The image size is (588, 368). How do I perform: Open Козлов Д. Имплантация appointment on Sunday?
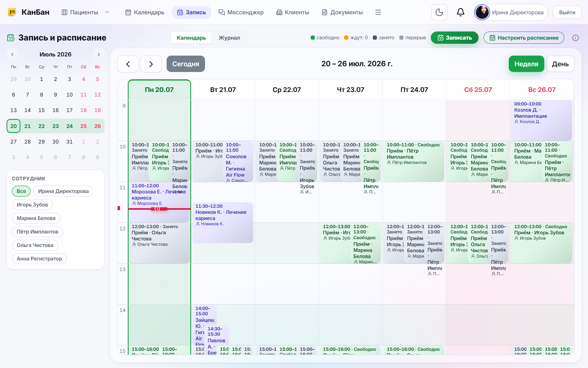click(x=541, y=120)
